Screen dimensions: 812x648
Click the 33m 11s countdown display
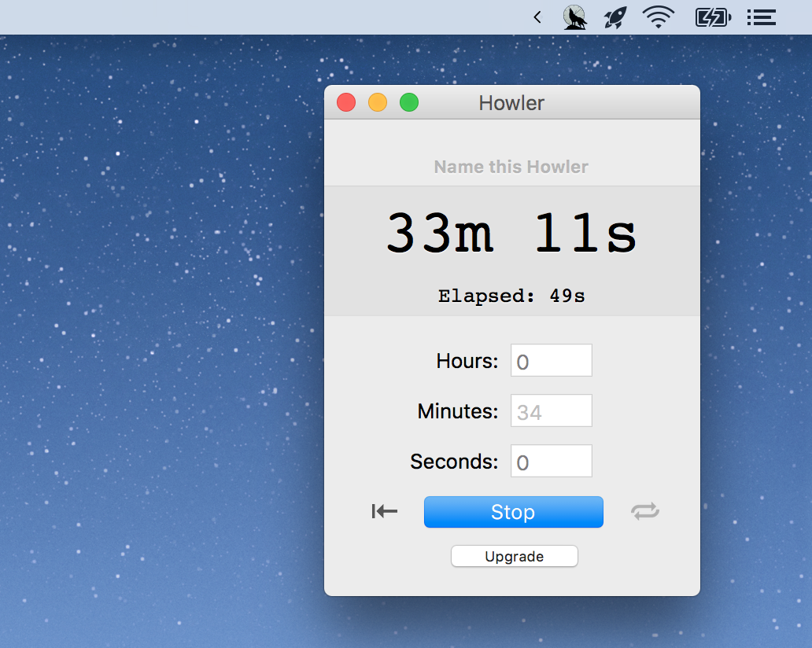(511, 234)
